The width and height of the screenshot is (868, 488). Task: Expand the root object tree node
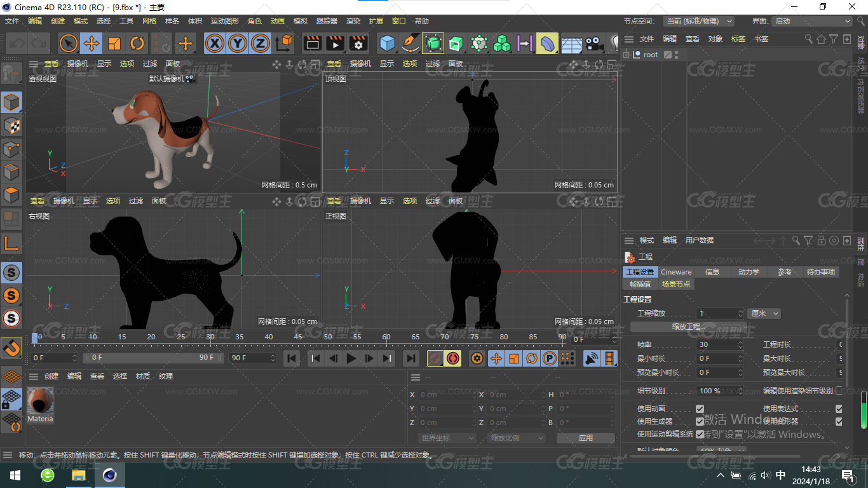[627, 55]
